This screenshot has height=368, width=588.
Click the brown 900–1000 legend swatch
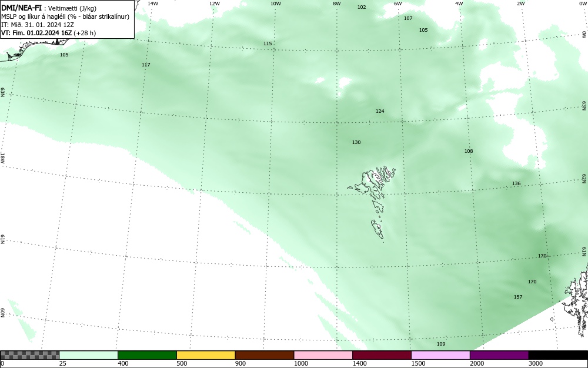(x=265, y=355)
